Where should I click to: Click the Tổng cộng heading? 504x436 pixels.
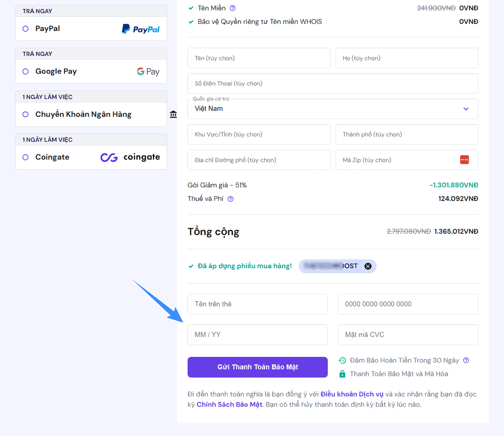[x=213, y=232]
